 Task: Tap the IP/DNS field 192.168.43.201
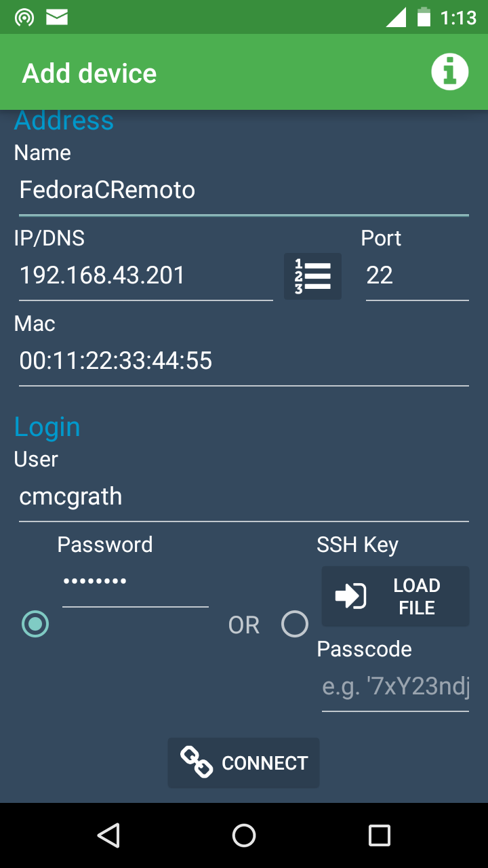146,276
